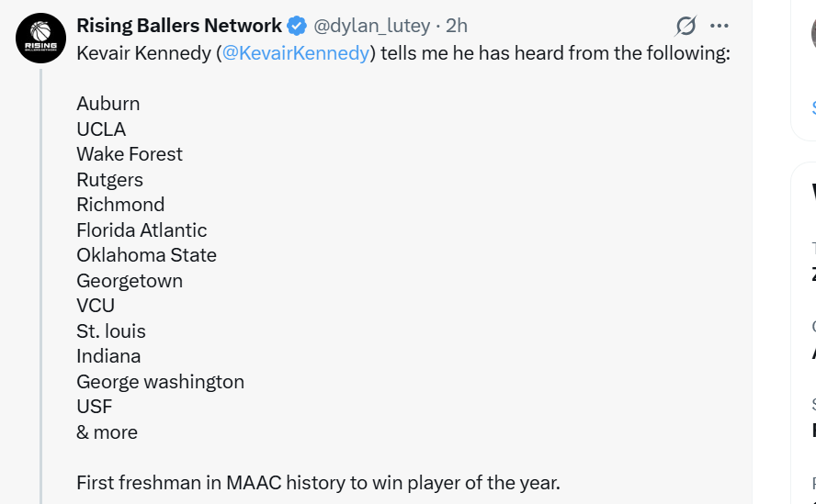Viewport: 816px width, 504px height.
Task: Click the 2h post timestamp
Action: pos(457,26)
